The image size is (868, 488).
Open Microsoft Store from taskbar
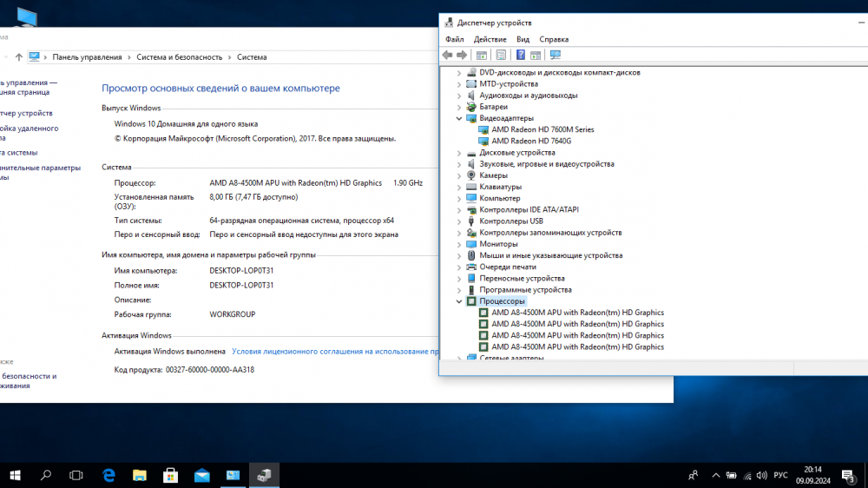pos(170,475)
